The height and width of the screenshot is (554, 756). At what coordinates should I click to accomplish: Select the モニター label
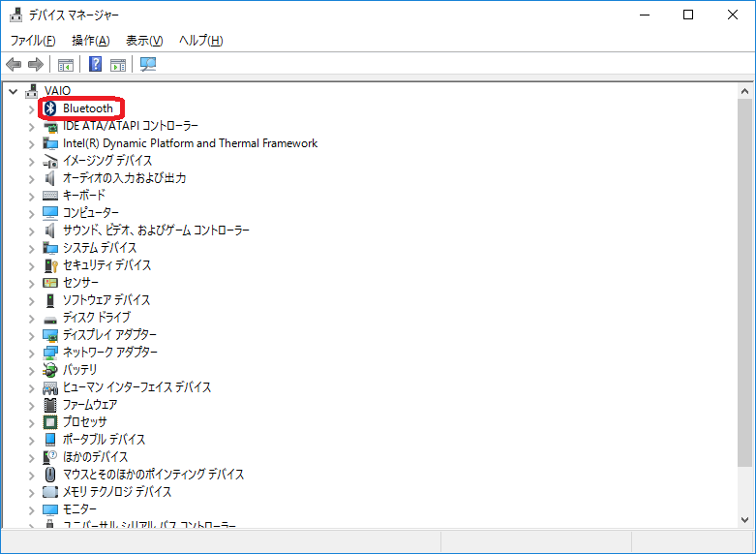pyautogui.click(x=80, y=509)
